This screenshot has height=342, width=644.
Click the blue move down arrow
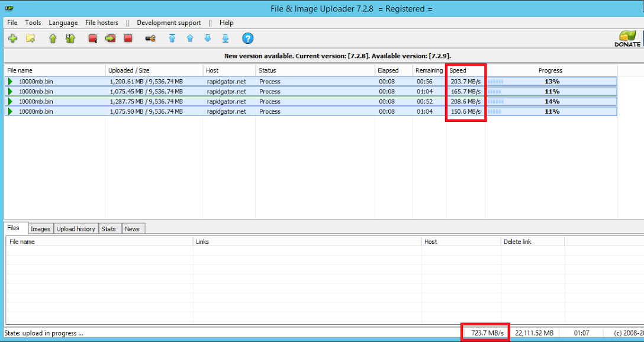208,38
